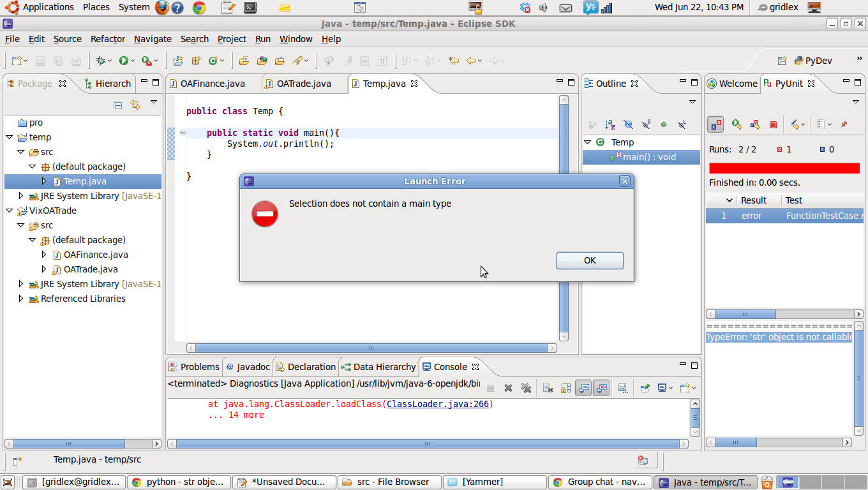Click the editor vertical scrollbar
The height and width of the screenshot is (490, 868).
[564, 218]
